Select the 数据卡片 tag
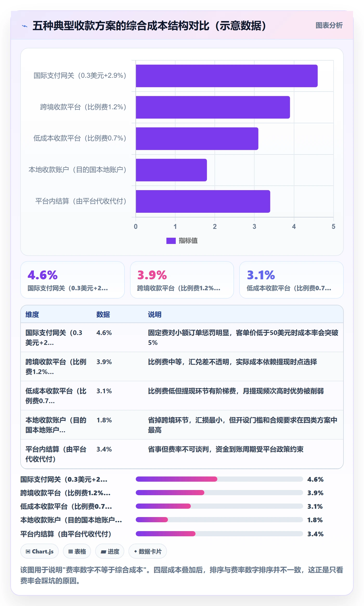This screenshot has width=364, height=606. pos(148,551)
